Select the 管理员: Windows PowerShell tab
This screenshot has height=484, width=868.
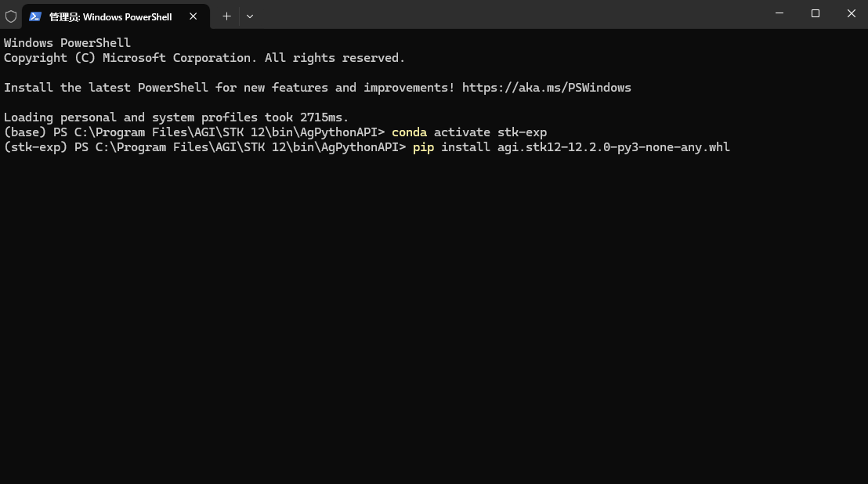pyautogui.click(x=110, y=16)
